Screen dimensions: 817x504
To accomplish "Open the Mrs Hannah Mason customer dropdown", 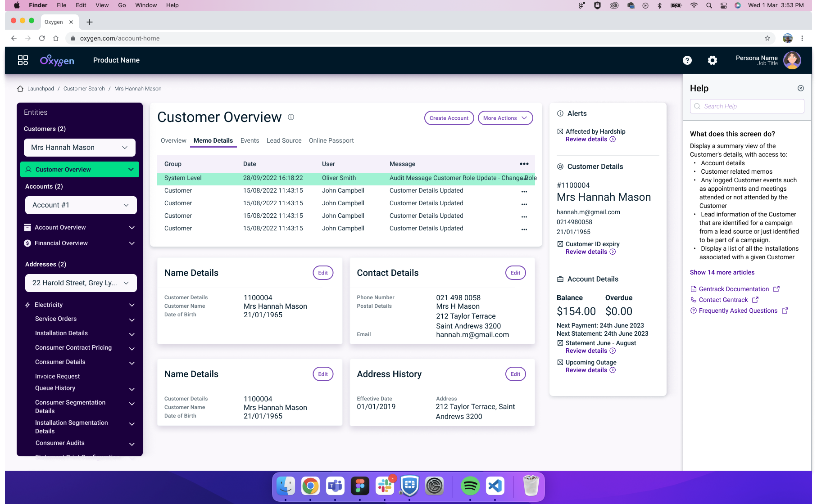I will tap(80, 148).
